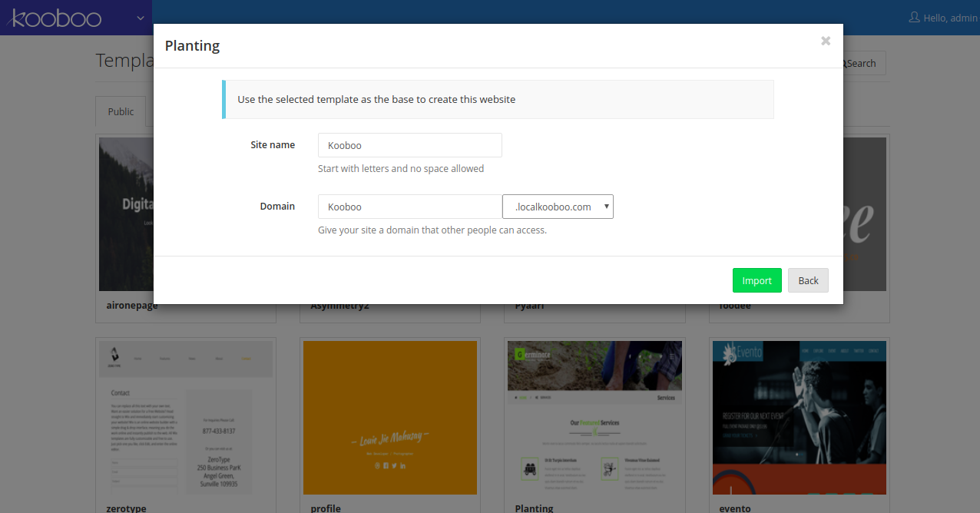Viewport: 980px width, 513px height.
Task: Click the Kooboo logo
Action: tap(54, 18)
